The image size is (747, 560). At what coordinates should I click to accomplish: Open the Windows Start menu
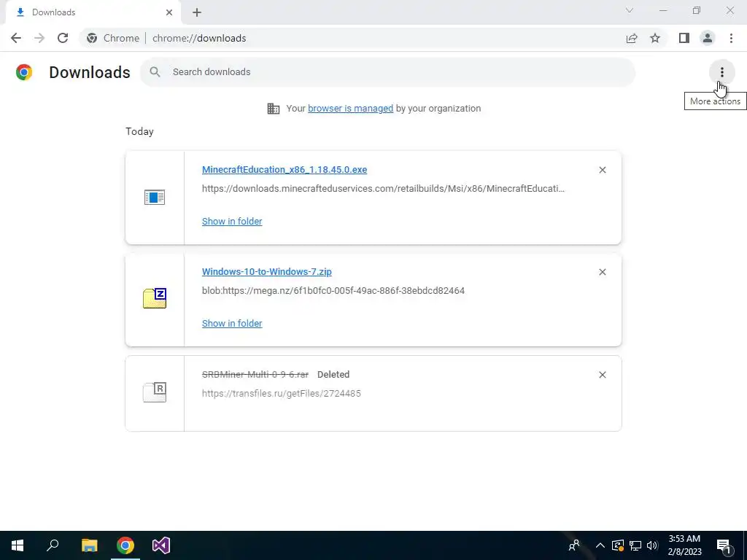coord(18,545)
